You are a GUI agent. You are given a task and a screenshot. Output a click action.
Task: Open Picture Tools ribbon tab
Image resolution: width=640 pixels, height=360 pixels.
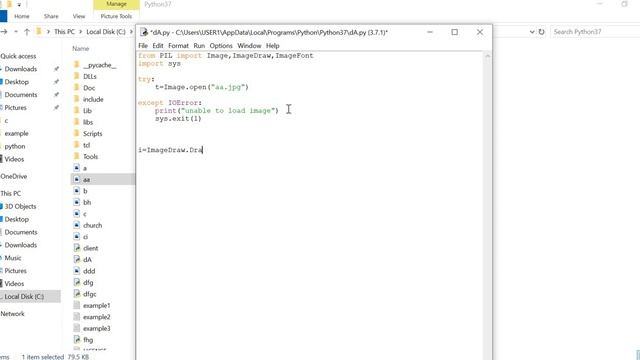(x=116, y=16)
